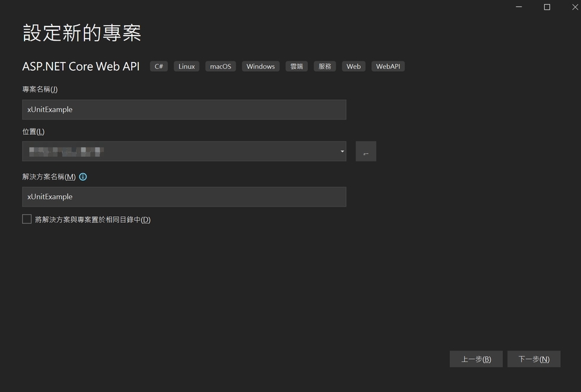The image size is (581, 392).
Task: Select the 雲端 template tag
Action: (296, 66)
